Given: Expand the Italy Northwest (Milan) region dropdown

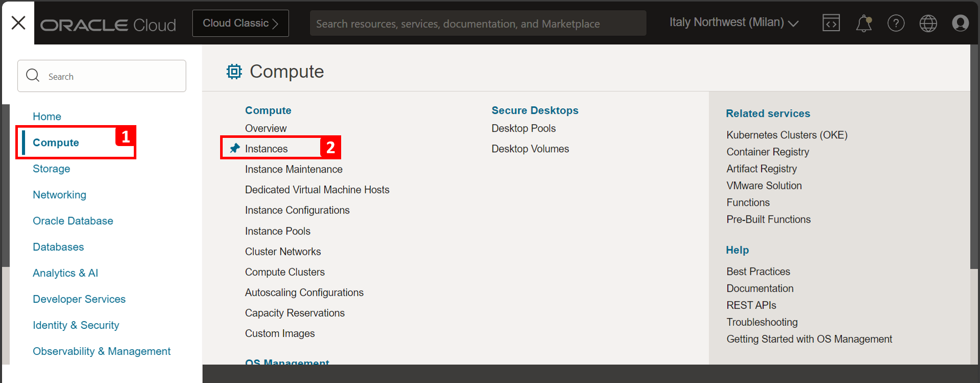Looking at the screenshot, I should pos(734,22).
